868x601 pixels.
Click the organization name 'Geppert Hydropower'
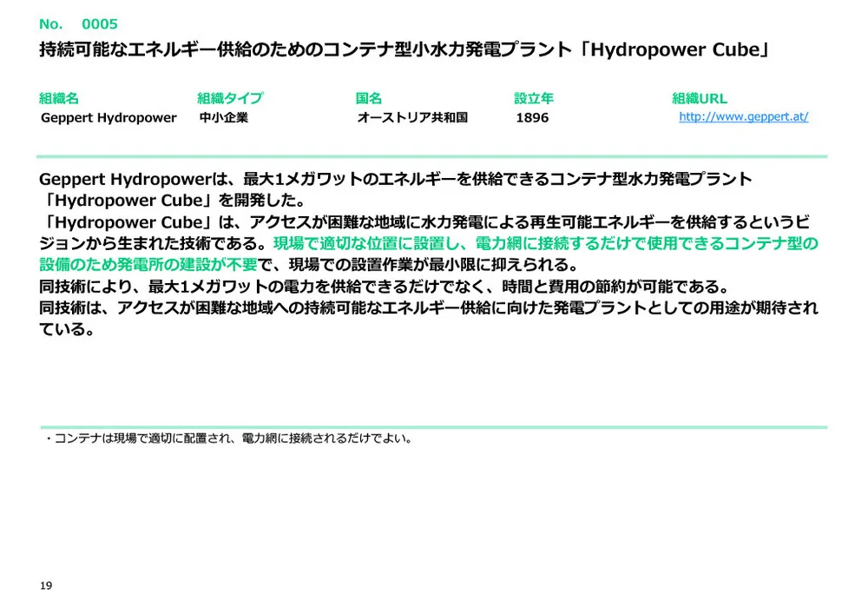[x=108, y=117]
